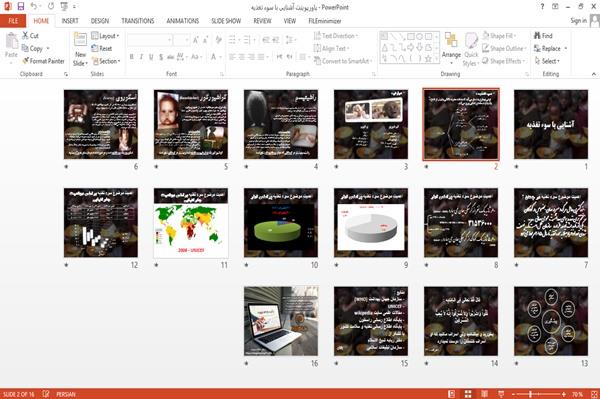Switch to Slide Sorter view icon in status bar
Image resolution: width=600 pixels, height=399 pixels.
(x=468, y=394)
